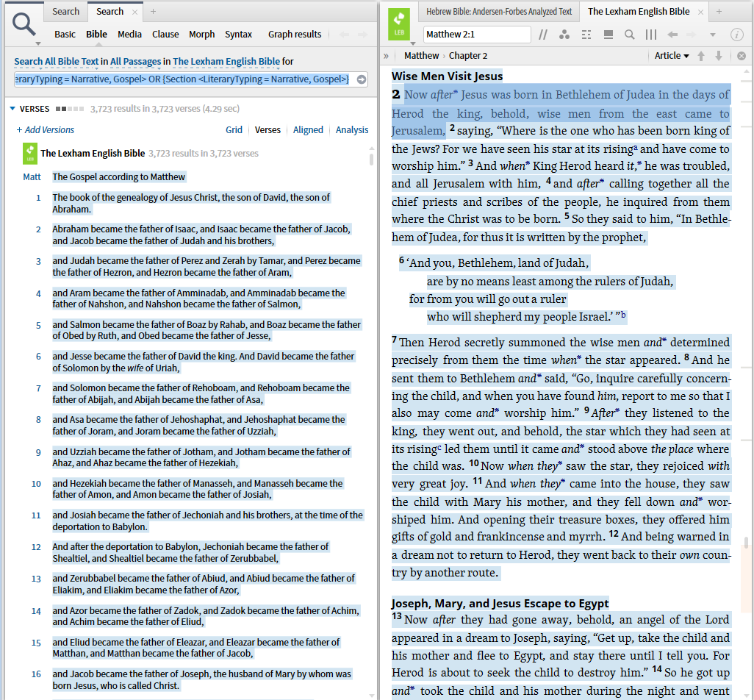Image resolution: width=754 pixels, height=700 pixels.
Task: Toggle multi-column view icon
Action: (651, 35)
